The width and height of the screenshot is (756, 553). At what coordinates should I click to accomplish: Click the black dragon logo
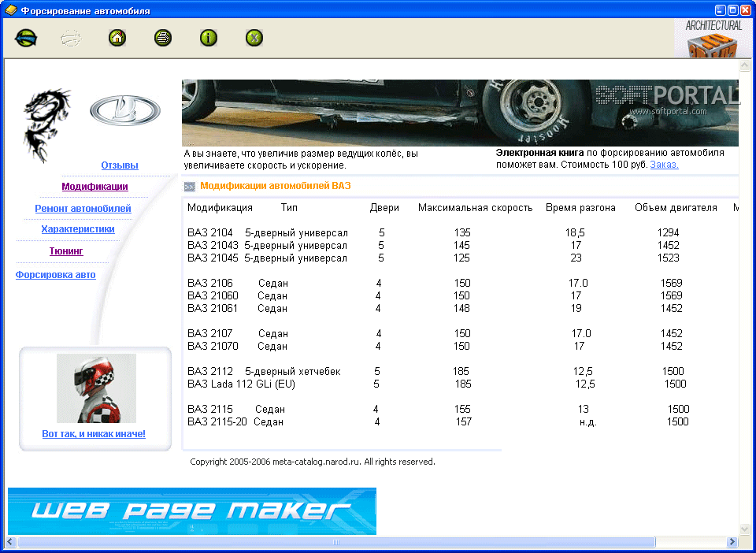[46, 124]
